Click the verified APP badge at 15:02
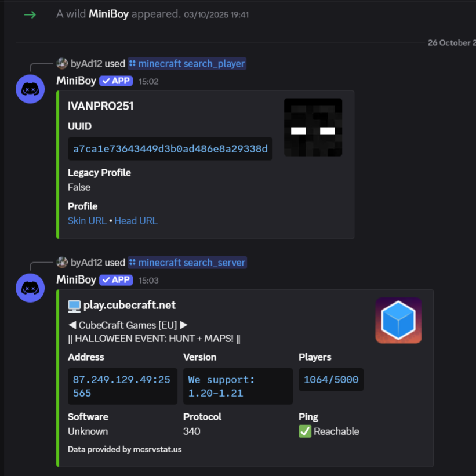The image size is (476, 476). [116, 81]
